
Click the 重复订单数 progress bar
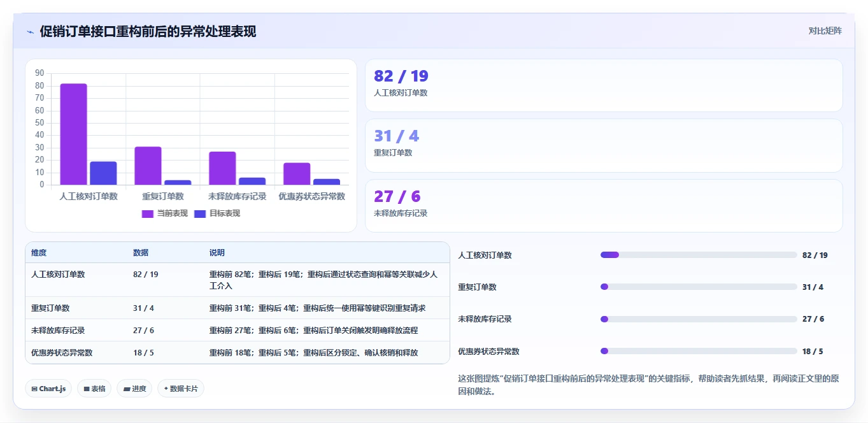pyautogui.click(x=699, y=287)
